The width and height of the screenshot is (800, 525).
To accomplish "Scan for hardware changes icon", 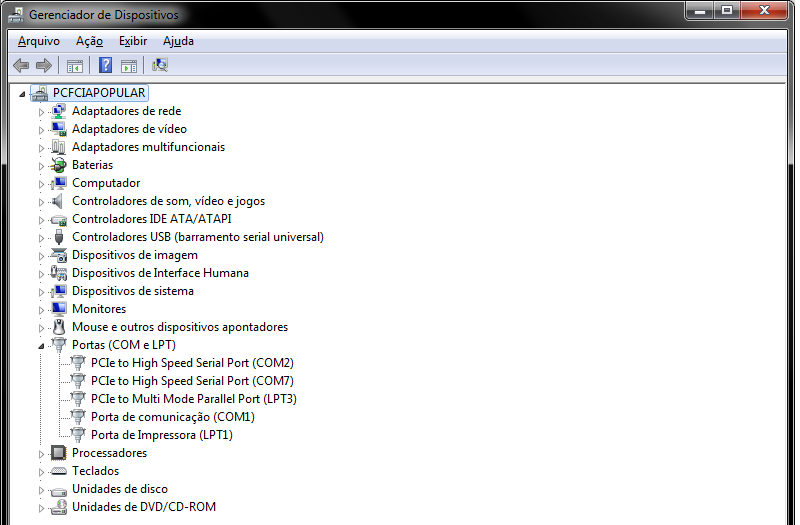I will [x=160, y=65].
